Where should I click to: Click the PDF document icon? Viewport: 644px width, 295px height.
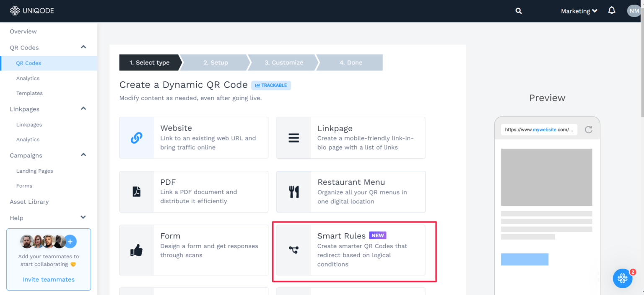pos(137,191)
